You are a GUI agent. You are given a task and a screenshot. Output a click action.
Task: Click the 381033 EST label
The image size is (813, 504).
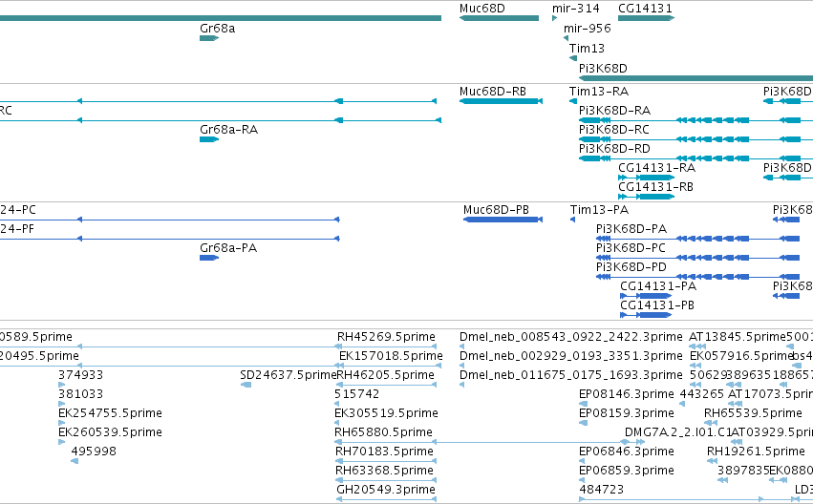[x=80, y=394]
